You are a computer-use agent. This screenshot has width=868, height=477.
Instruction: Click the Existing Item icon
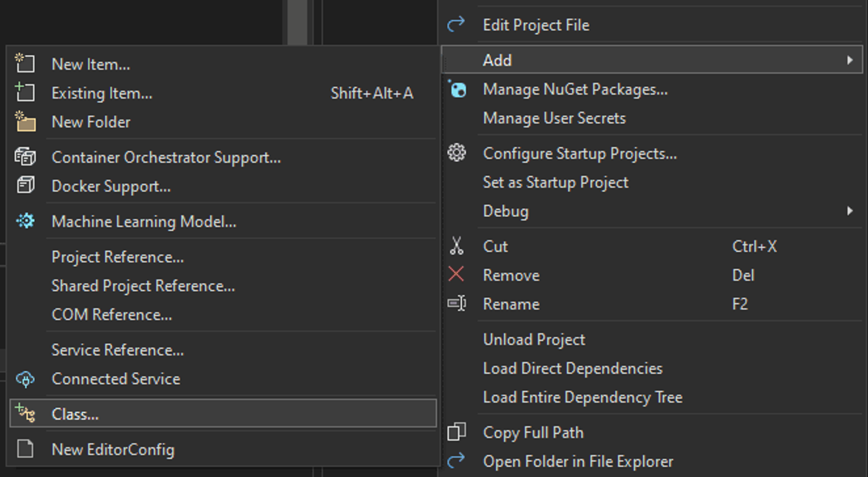[x=25, y=93]
